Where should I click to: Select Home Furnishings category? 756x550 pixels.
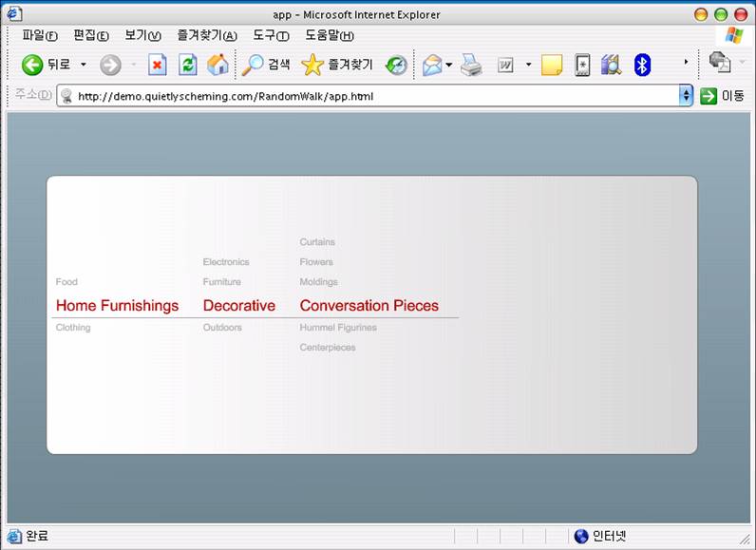point(117,306)
